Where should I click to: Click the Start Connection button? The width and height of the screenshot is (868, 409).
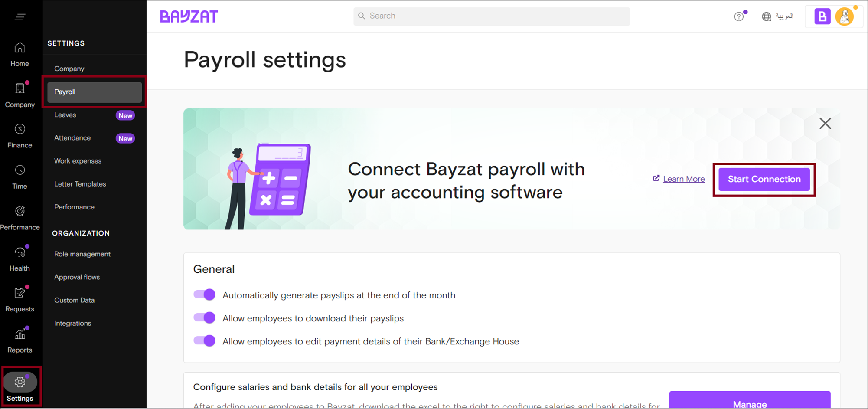pyautogui.click(x=764, y=179)
